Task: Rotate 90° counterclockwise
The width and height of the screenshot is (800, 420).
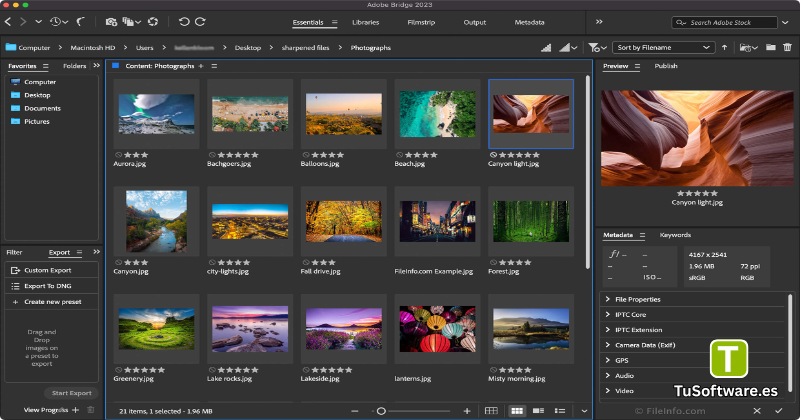Action: click(x=184, y=22)
